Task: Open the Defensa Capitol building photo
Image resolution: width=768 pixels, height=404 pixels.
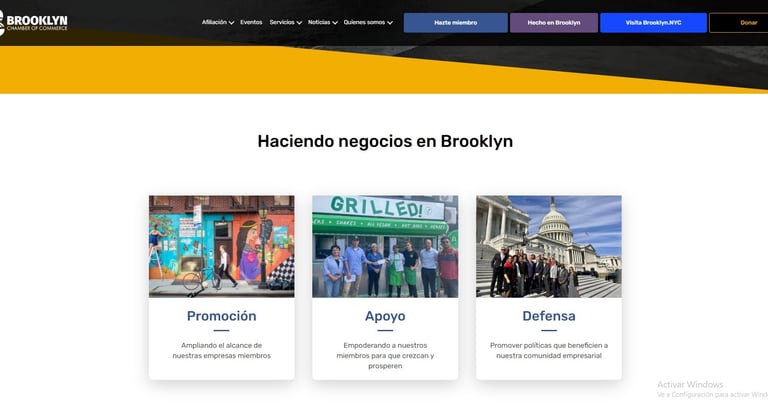Action: 549,246
